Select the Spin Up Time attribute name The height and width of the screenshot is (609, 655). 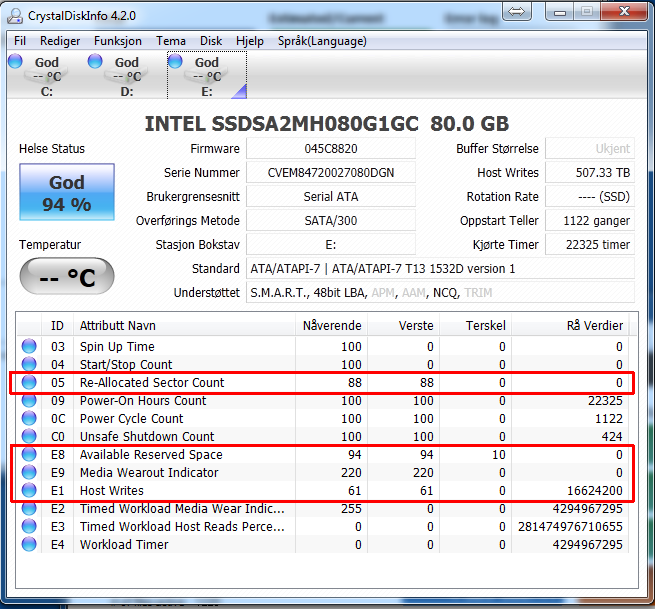pos(117,346)
